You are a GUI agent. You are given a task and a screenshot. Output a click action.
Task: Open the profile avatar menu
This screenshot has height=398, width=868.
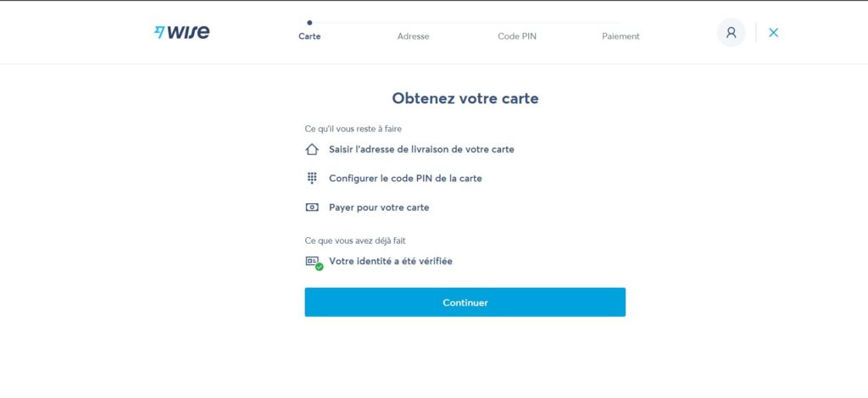731,32
